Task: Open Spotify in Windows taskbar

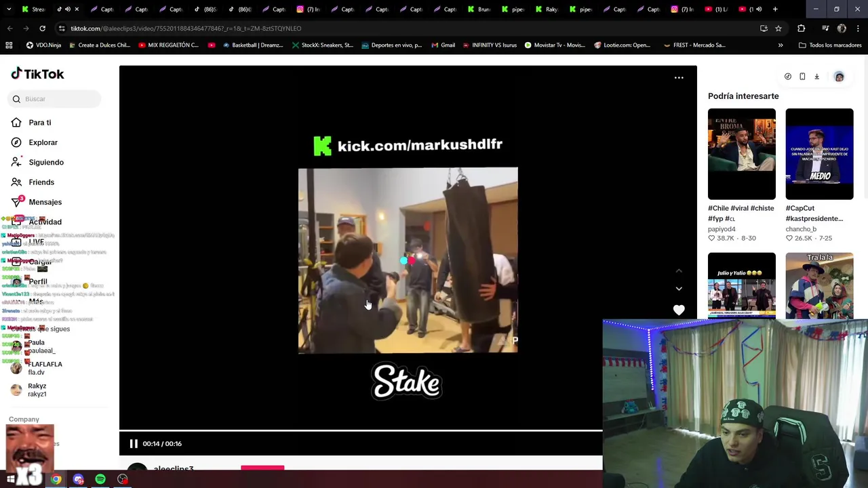Action: [x=100, y=479]
